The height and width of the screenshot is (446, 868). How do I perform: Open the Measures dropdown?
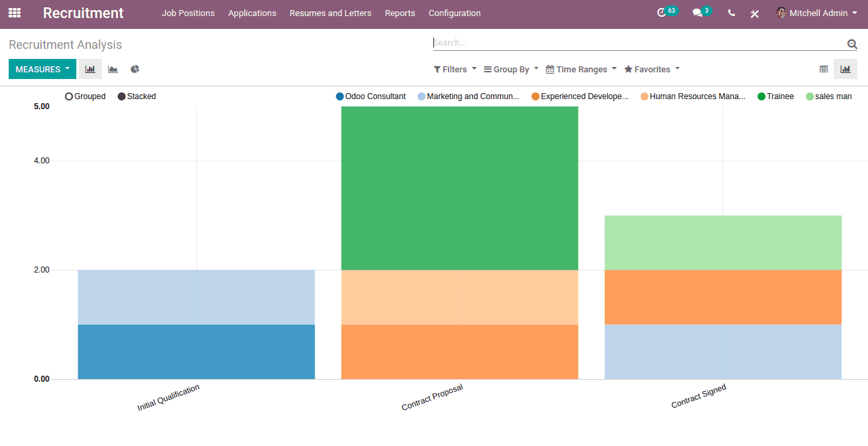[x=42, y=69]
